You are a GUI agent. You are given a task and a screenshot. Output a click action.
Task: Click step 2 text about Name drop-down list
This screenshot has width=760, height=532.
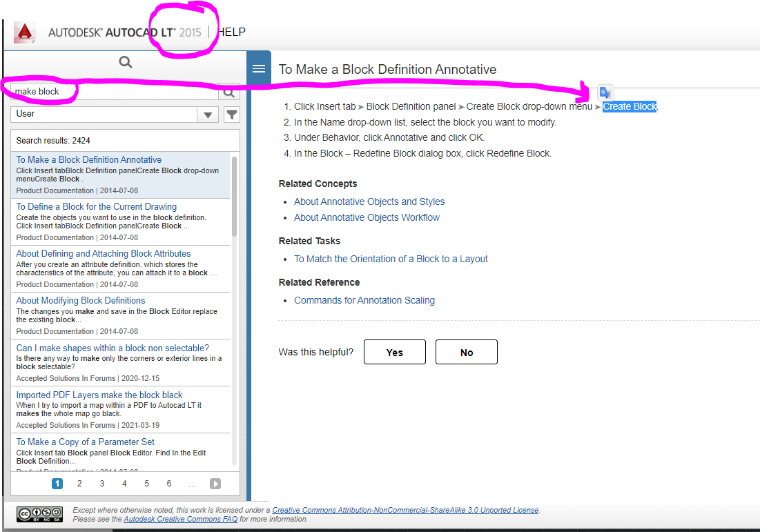pos(425,122)
